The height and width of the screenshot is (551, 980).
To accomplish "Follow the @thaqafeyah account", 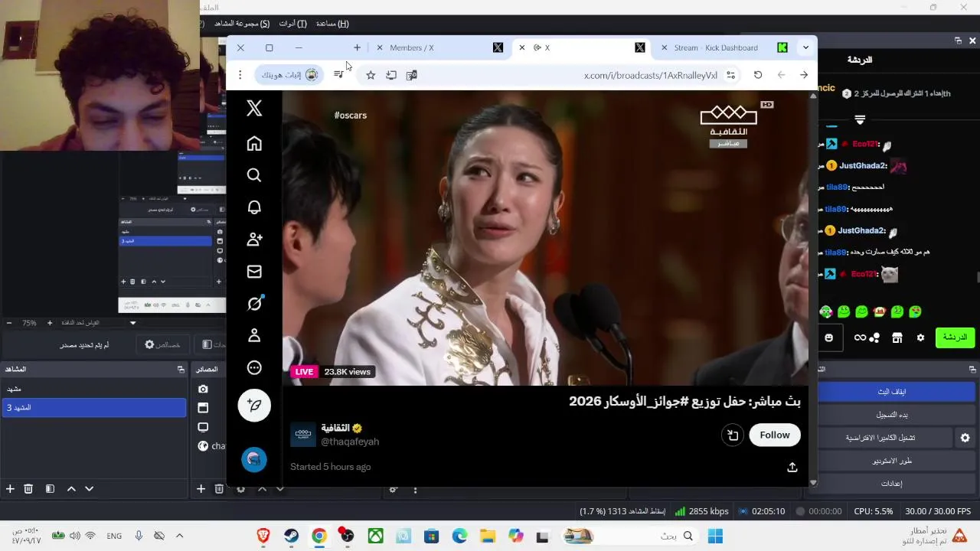I will tap(774, 435).
